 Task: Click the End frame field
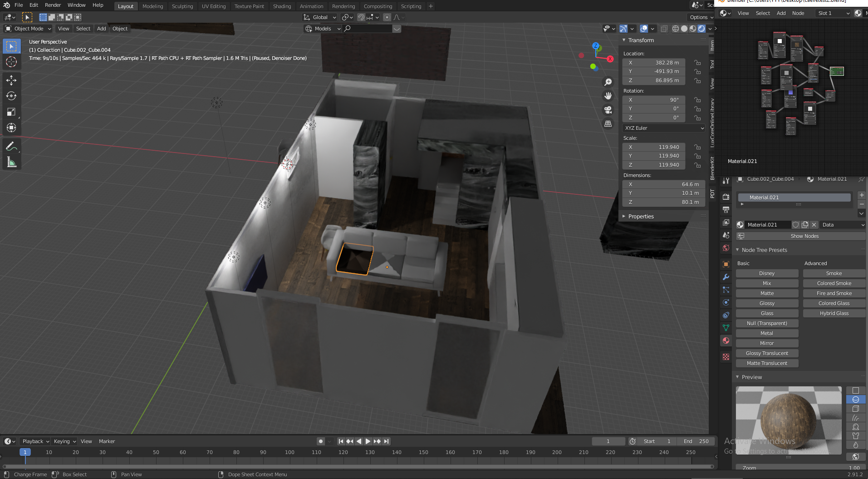(696, 441)
